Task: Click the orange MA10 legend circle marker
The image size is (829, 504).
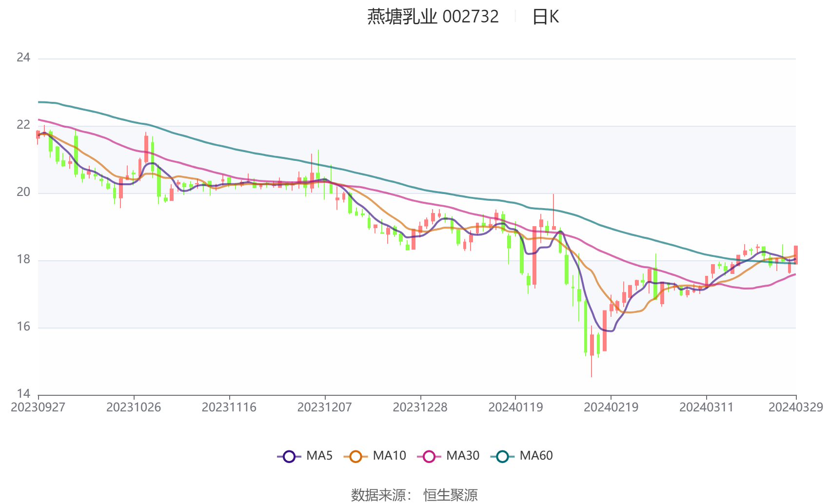Action: [355, 457]
